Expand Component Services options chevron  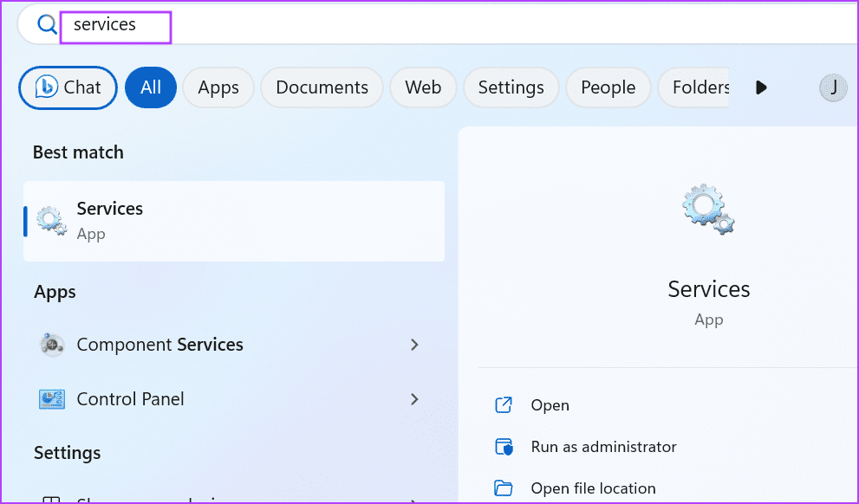pyautogui.click(x=415, y=345)
